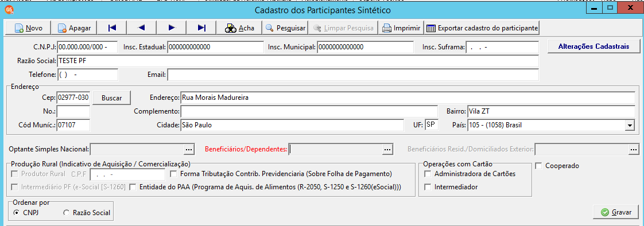Viewport: 644px width, 226px height.
Task: Click the C.N.P.J input field
Action: coord(87,47)
